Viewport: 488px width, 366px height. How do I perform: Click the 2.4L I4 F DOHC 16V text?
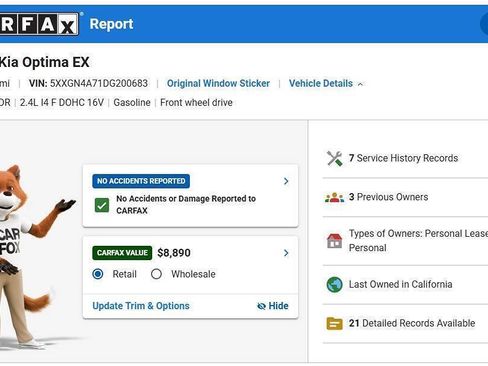pyautogui.click(x=62, y=103)
